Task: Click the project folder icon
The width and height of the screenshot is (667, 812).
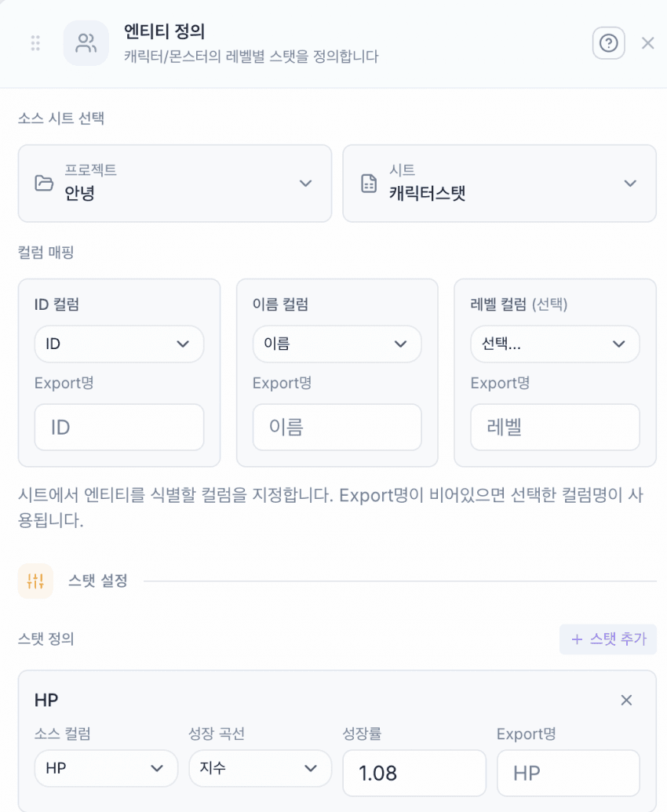Action: [x=44, y=184]
